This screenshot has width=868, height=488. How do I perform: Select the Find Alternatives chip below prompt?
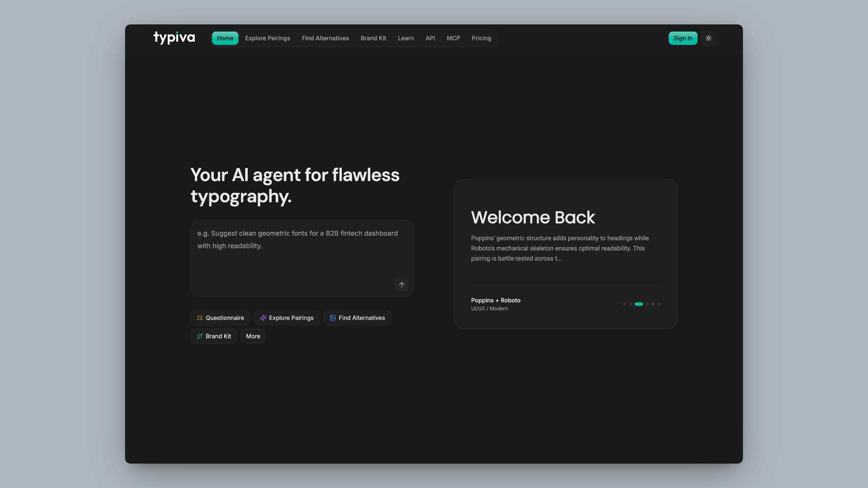click(357, 318)
